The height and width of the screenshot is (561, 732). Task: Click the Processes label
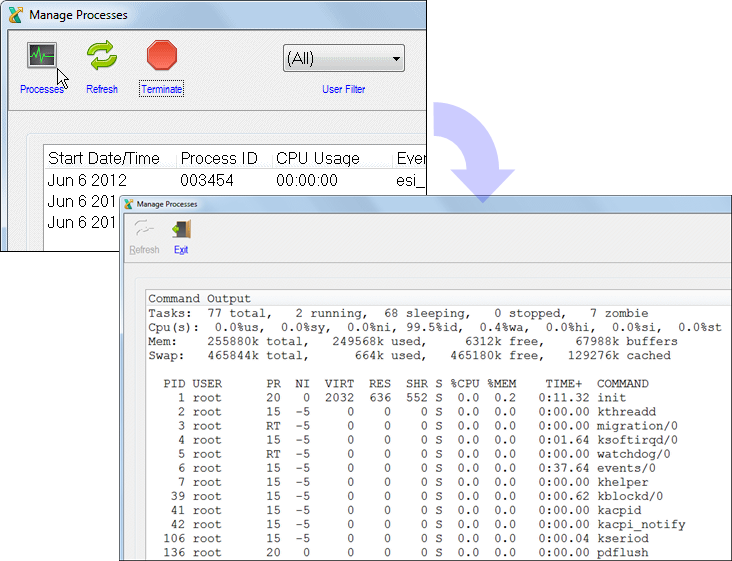[42, 89]
